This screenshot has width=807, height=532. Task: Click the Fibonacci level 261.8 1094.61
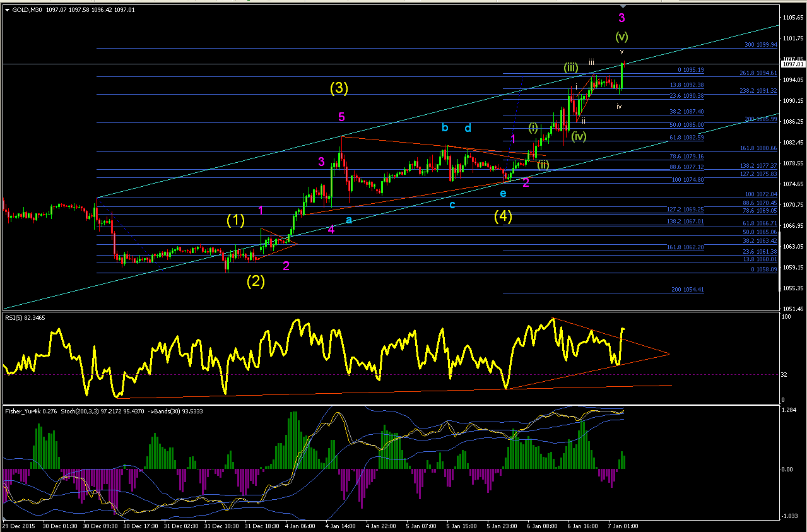coord(758,73)
